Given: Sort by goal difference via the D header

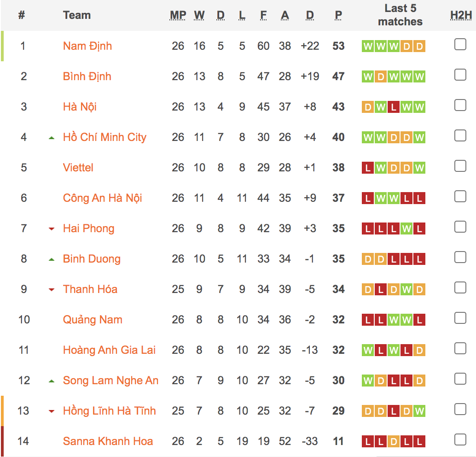Looking at the screenshot, I should coord(310,15).
